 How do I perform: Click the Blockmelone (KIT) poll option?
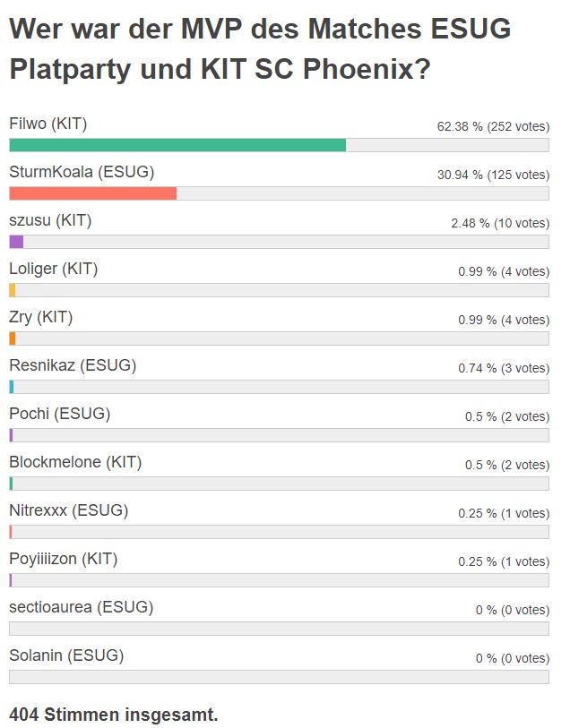tap(75, 462)
